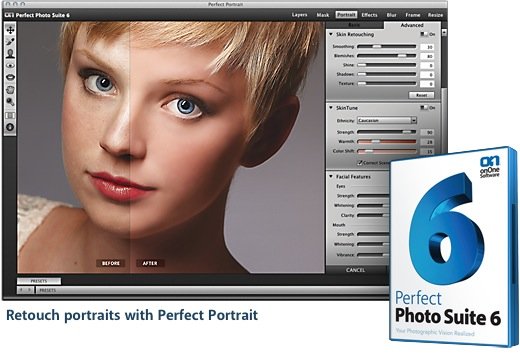Click the Warmth value field

[427, 142]
